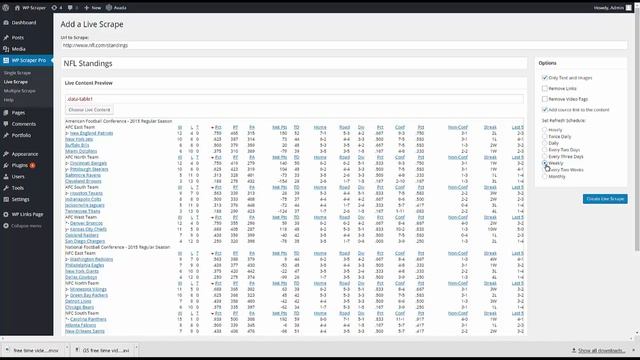
Task: Uncheck Add source link to the content
Action: point(544,109)
